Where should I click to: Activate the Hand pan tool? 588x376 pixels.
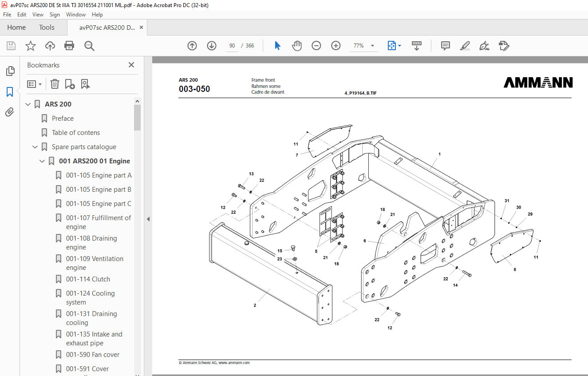pos(297,46)
